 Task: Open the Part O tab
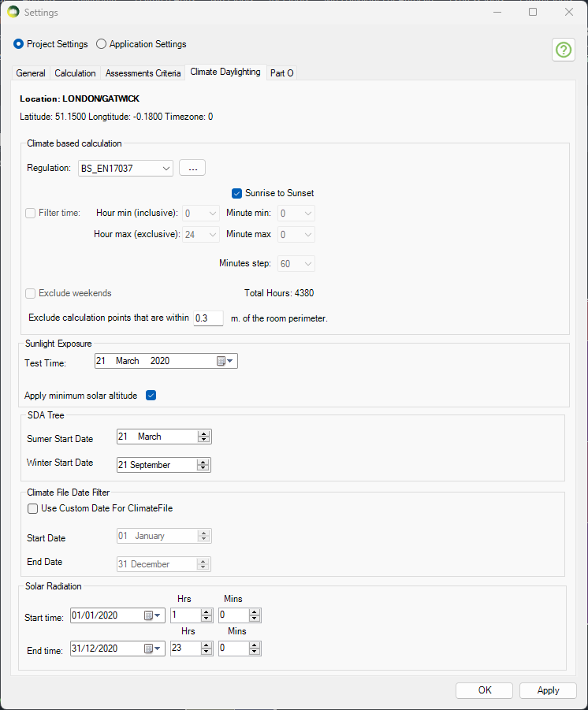tap(281, 72)
